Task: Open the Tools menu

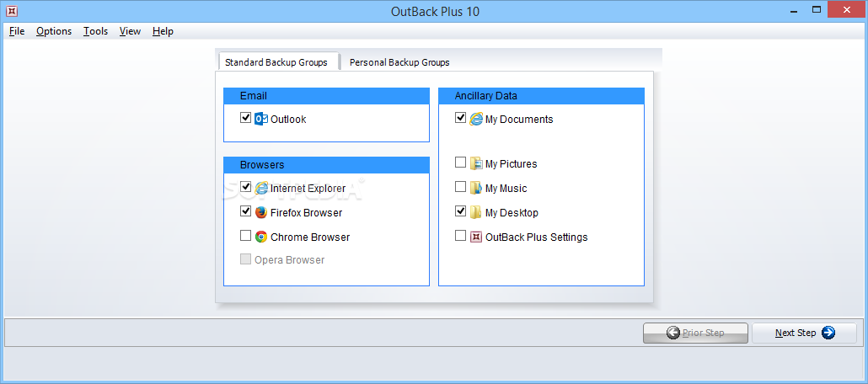Action: click(96, 31)
